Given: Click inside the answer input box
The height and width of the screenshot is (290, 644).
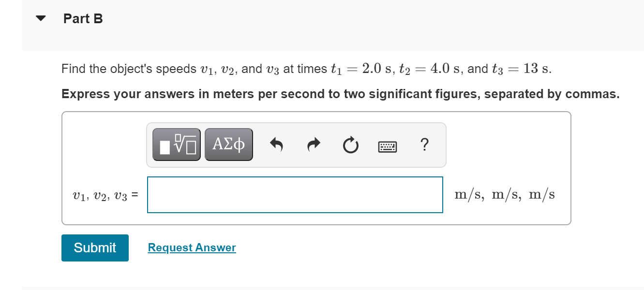Looking at the screenshot, I should [295, 194].
